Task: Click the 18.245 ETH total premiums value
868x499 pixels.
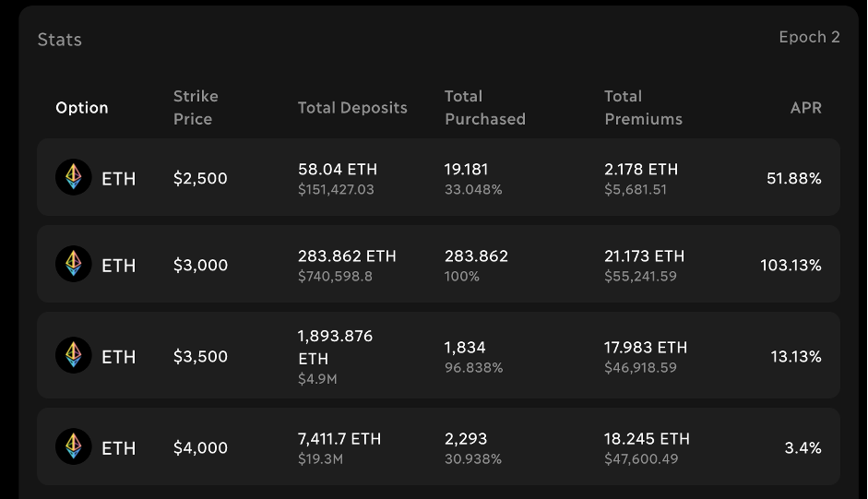Action: [x=647, y=439]
